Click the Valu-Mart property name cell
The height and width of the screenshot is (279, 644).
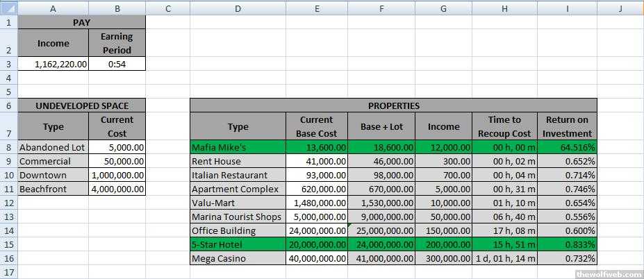pyautogui.click(x=238, y=203)
